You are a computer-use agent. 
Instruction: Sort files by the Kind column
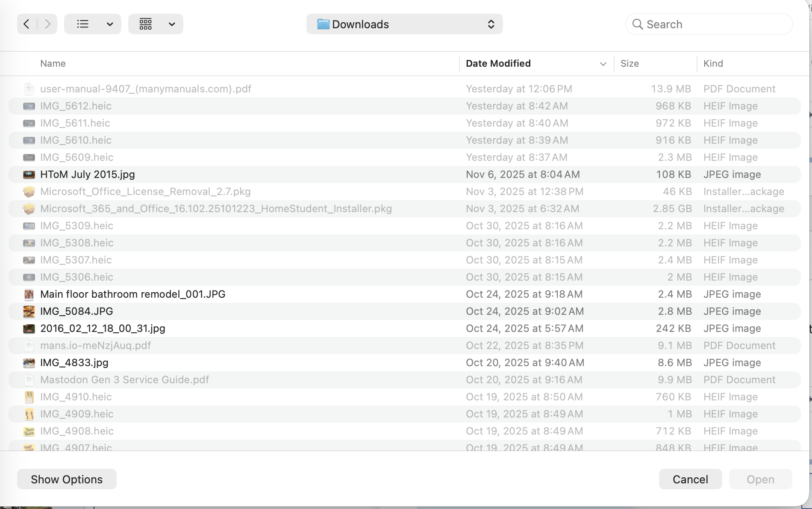(713, 63)
